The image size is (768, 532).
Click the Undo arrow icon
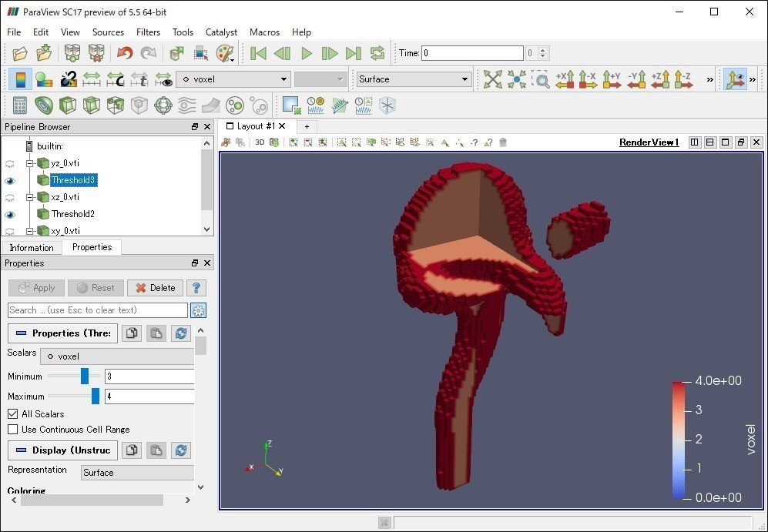click(x=125, y=53)
